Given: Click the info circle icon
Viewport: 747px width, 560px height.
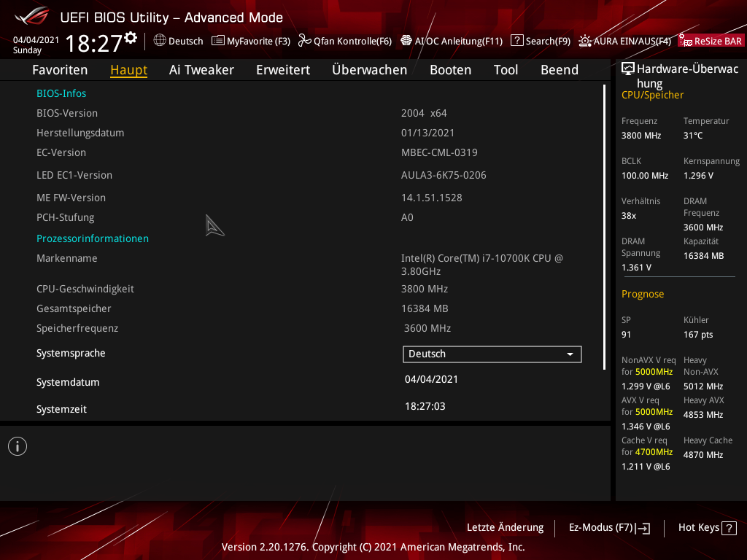Looking at the screenshot, I should [x=18, y=446].
